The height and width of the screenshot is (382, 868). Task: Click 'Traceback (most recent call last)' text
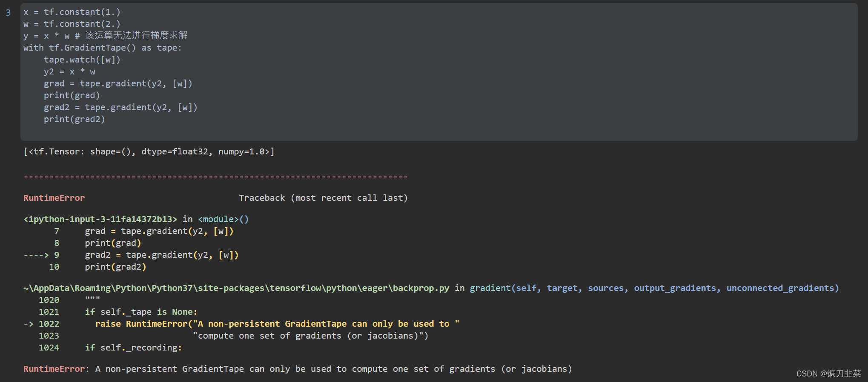pyautogui.click(x=324, y=198)
